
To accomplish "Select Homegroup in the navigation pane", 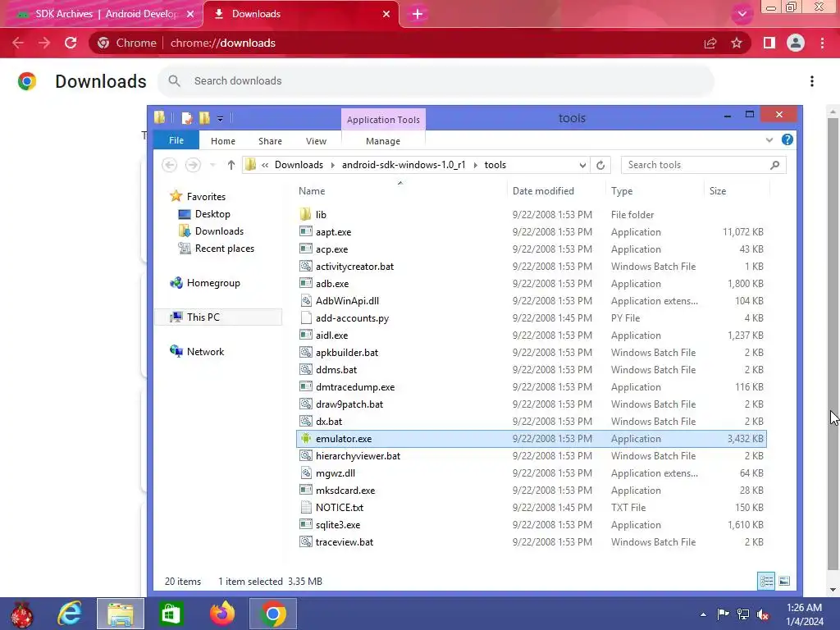I will (213, 283).
